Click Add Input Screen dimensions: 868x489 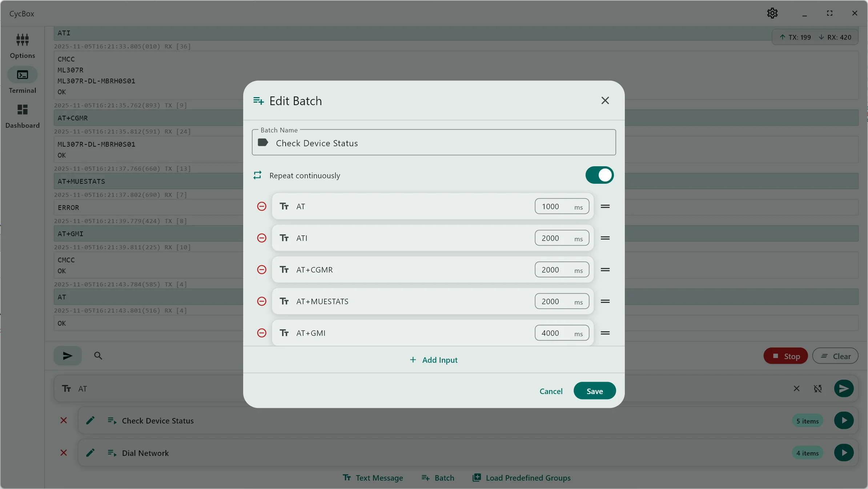tap(434, 360)
